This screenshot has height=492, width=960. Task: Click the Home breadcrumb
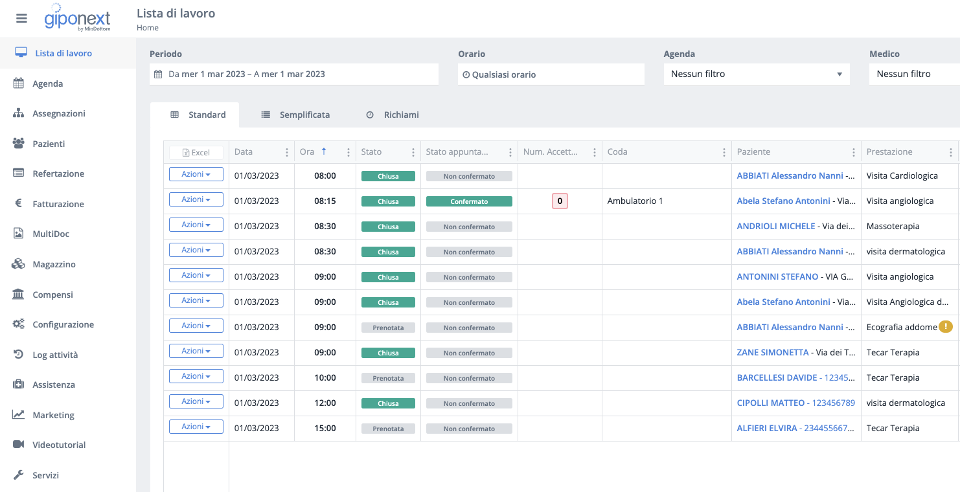pos(147,28)
